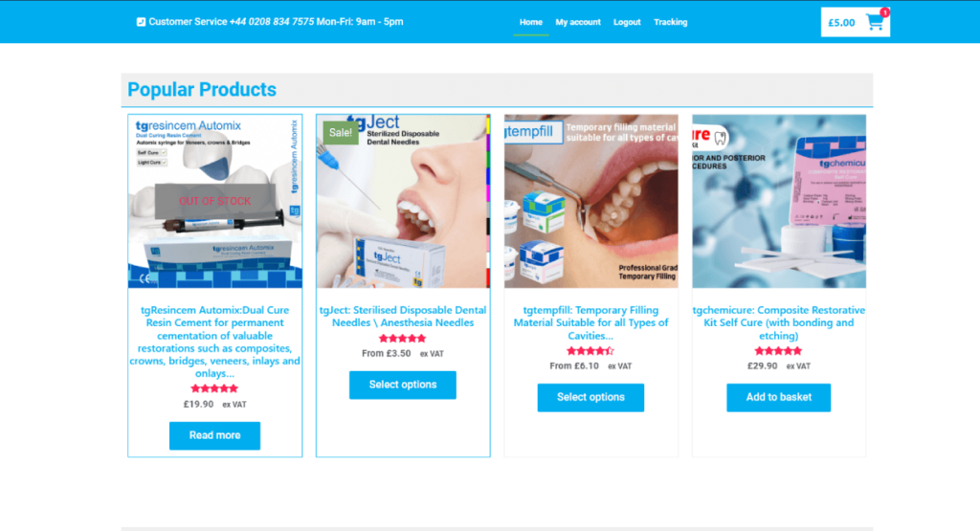Open tgchemicure product image
The height and width of the screenshot is (531, 980).
click(x=779, y=201)
